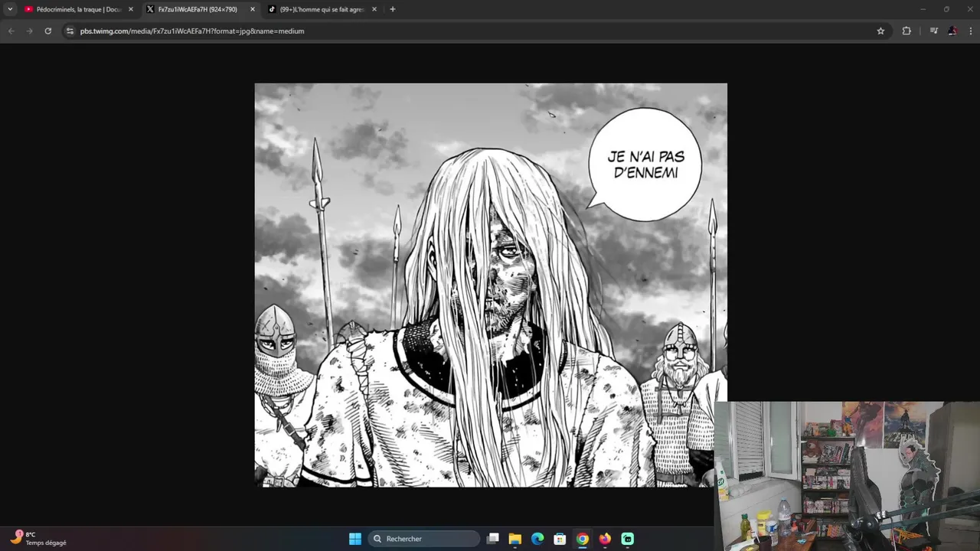Open Google Chrome from the taskbar
Screen dimensions: 980x551
pyautogui.click(x=583, y=539)
